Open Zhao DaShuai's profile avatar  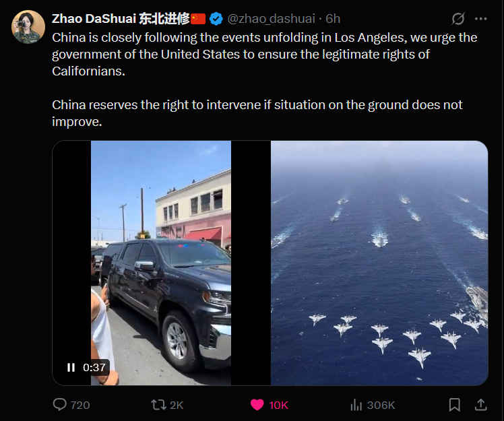(x=28, y=27)
